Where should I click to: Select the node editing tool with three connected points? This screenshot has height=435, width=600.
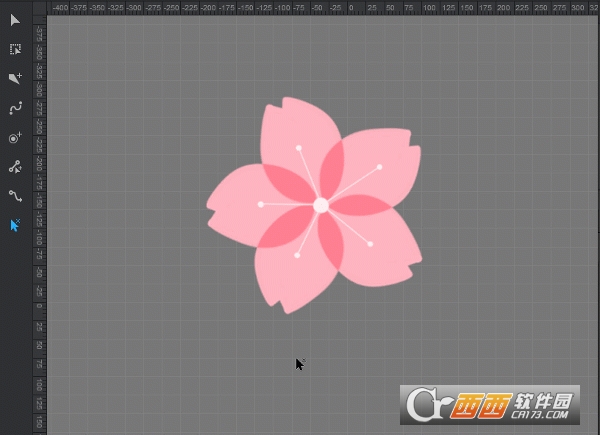tap(15, 167)
